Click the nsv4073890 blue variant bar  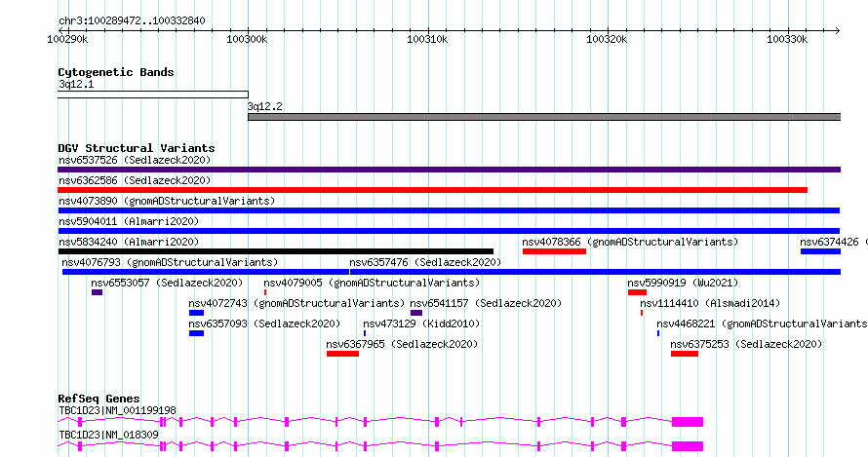click(449, 210)
